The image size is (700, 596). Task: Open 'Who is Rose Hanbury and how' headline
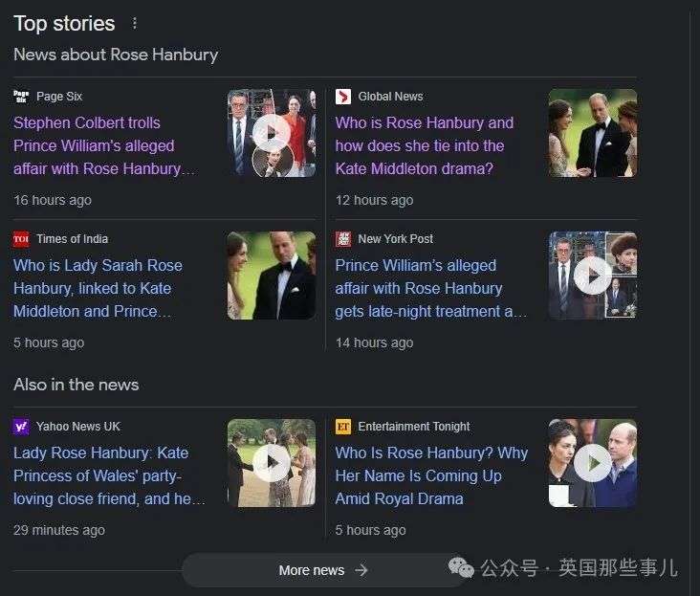pos(424,145)
